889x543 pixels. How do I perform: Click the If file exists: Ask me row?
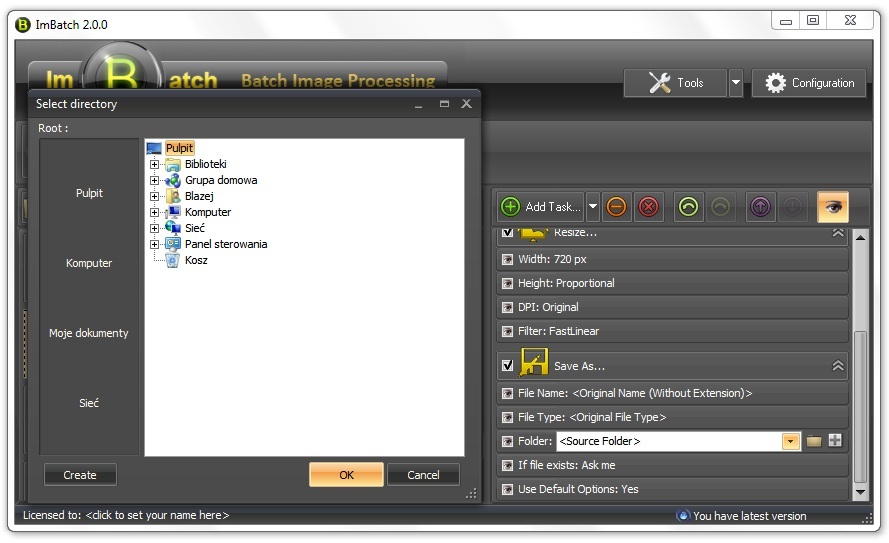click(672, 465)
